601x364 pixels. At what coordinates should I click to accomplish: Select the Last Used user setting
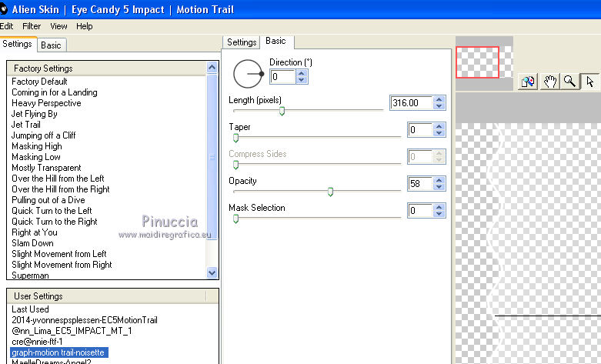[30, 309]
